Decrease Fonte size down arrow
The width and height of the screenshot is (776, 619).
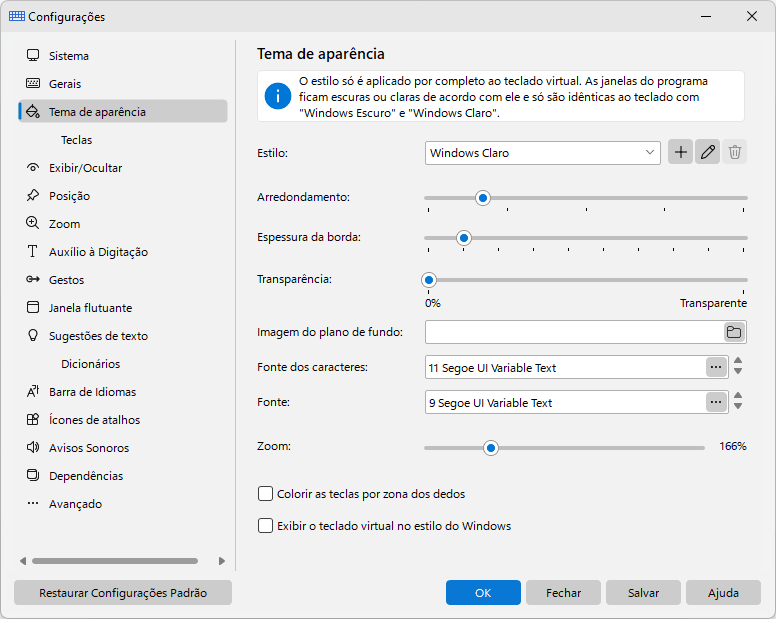[x=738, y=406]
